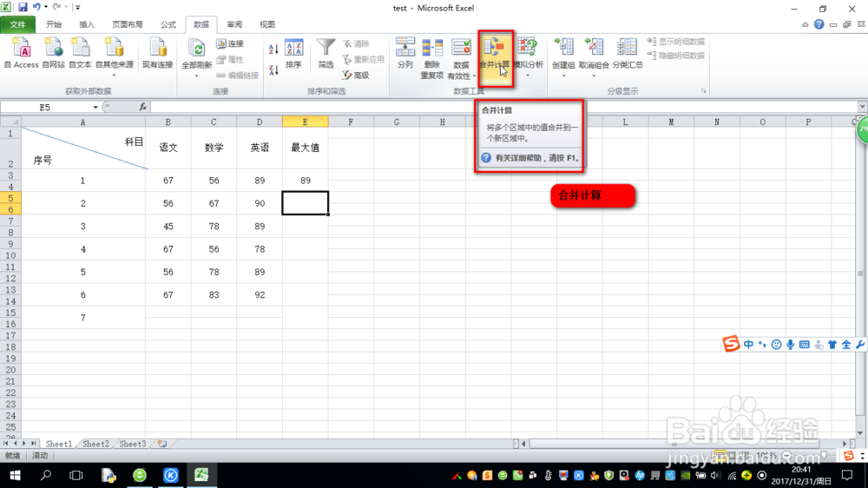This screenshot has height=488, width=868.
Task: Select cell containing 92 in English column
Action: pyautogui.click(x=260, y=294)
